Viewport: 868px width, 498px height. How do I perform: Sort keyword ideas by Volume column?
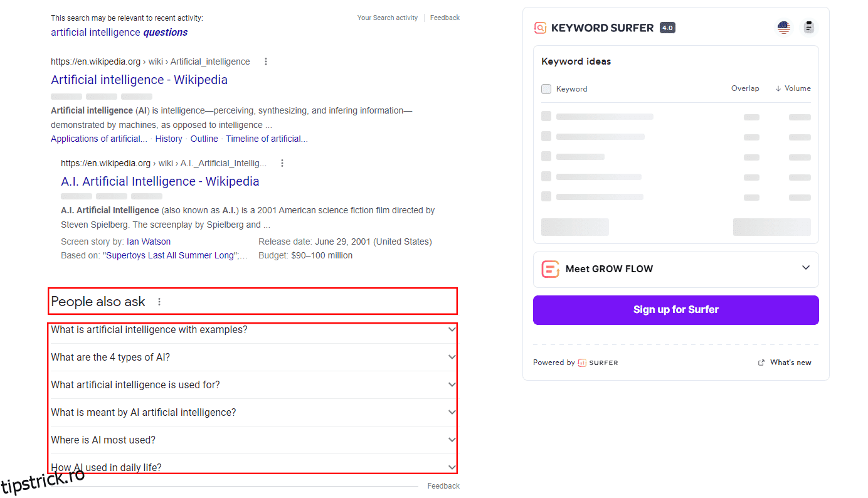point(793,88)
